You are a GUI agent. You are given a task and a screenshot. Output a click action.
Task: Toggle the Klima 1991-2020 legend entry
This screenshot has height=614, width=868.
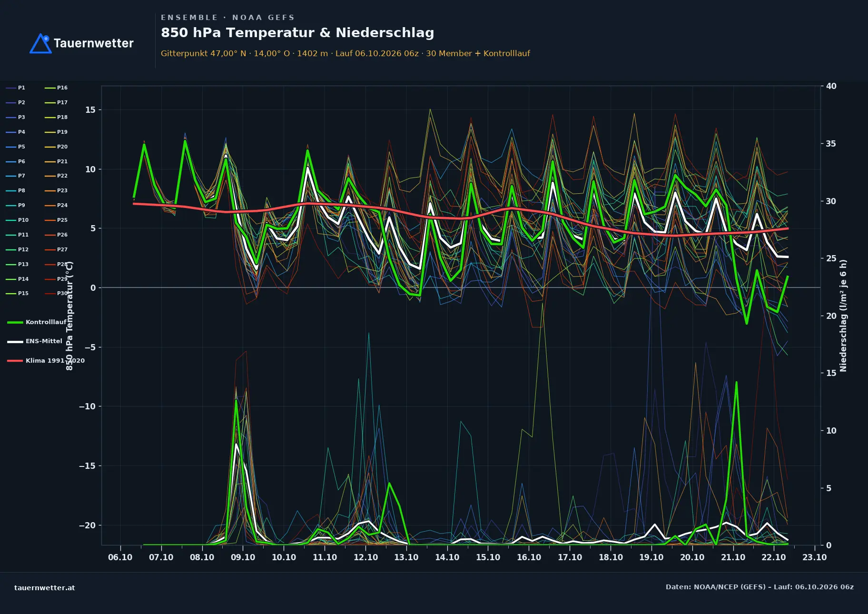(46, 360)
